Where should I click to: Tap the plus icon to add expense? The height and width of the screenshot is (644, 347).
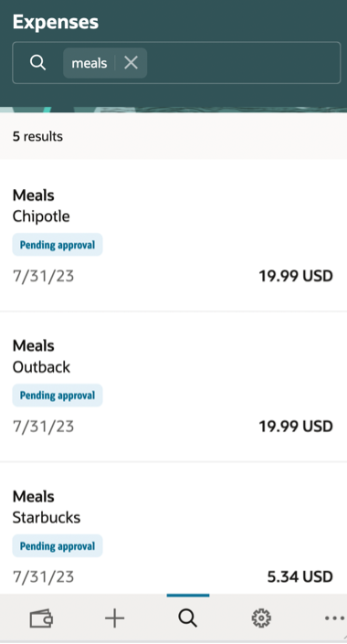pyautogui.click(x=114, y=618)
